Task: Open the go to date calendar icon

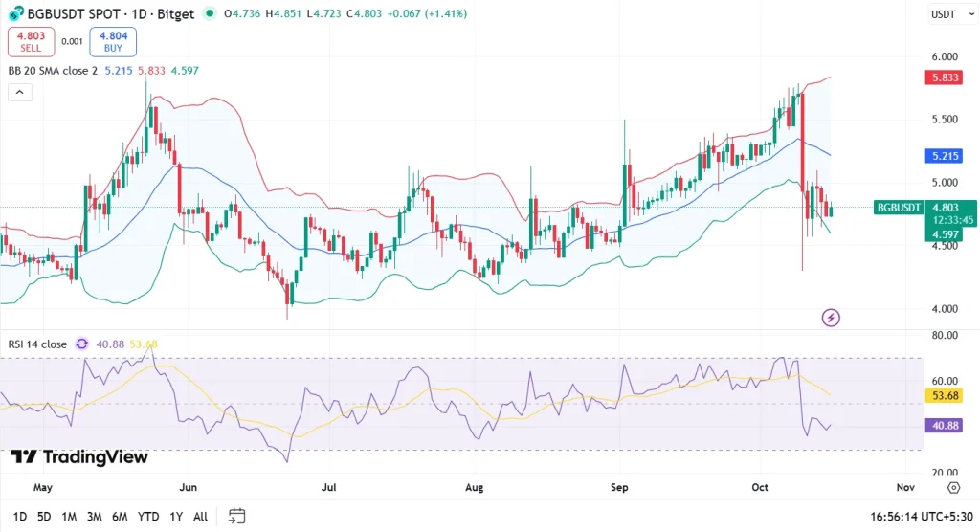Action: 237,517
